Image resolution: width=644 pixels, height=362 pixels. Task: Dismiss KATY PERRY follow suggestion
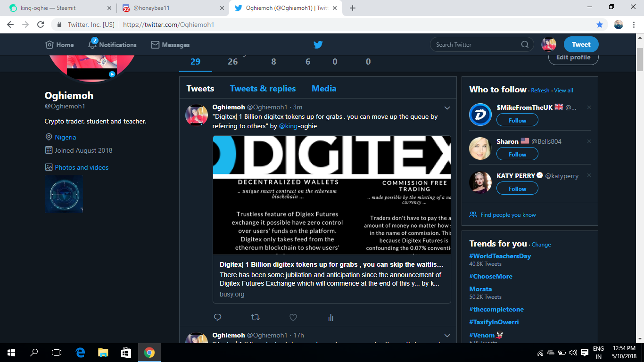pyautogui.click(x=589, y=175)
